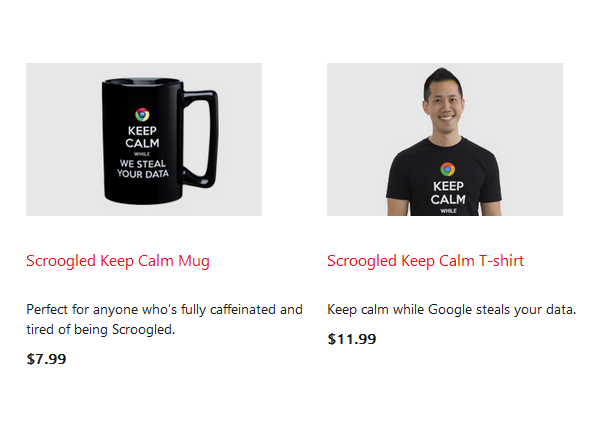This screenshot has height=431, width=614.
Task: Click the mug description about being caffeinated
Action: click(x=164, y=319)
